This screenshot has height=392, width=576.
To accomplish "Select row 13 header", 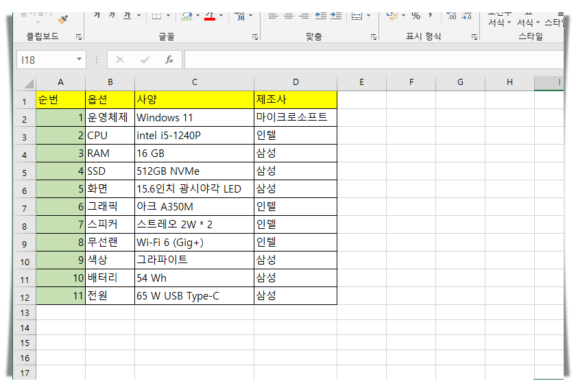I will coord(24,313).
